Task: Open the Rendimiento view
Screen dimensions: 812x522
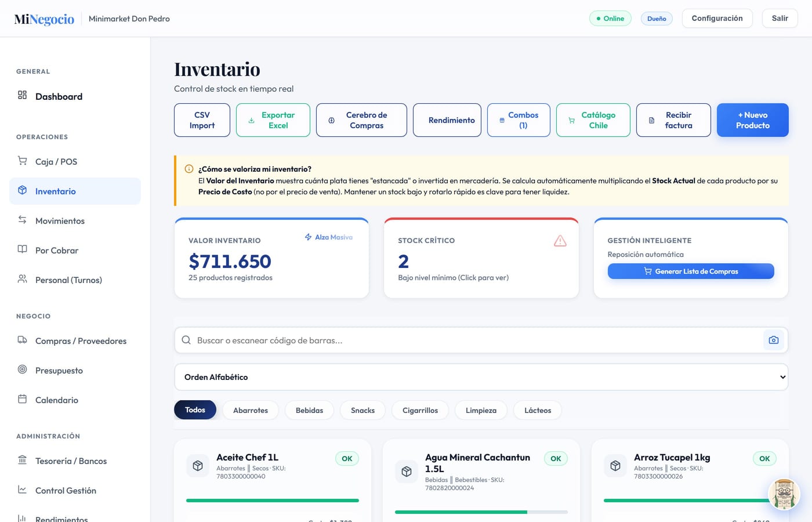Action: pos(447,120)
